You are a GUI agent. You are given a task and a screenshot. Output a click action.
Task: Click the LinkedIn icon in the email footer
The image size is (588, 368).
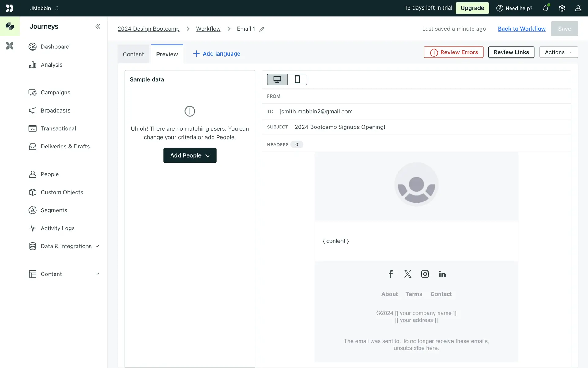[x=442, y=274]
